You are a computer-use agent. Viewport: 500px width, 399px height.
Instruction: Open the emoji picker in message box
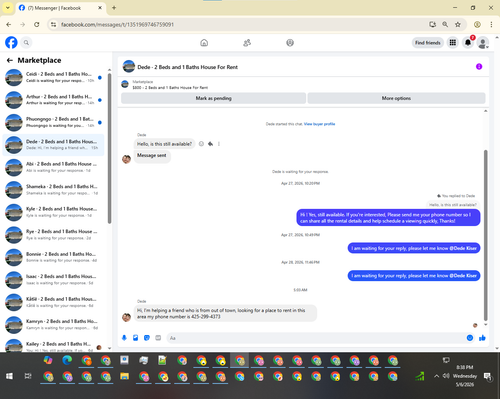tap(470, 338)
